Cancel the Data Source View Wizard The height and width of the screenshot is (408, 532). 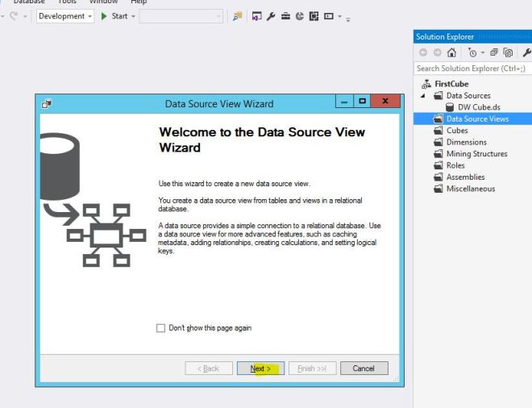(x=364, y=368)
